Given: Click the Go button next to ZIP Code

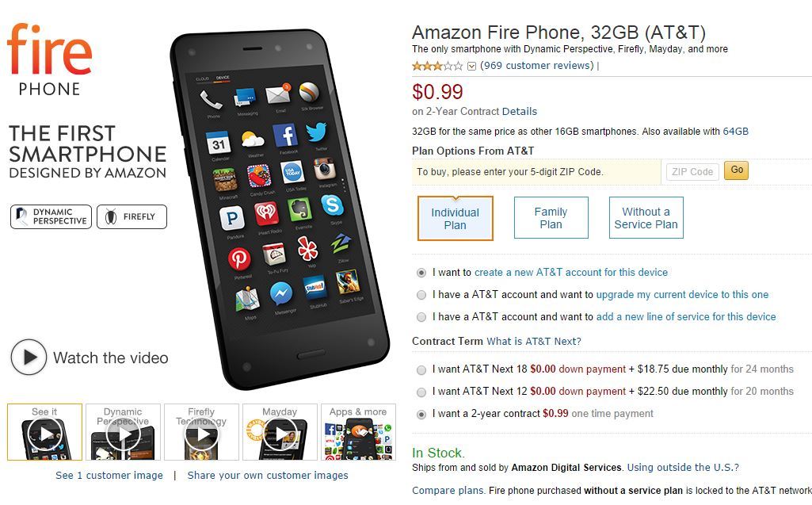Looking at the screenshot, I should pyautogui.click(x=737, y=170).
